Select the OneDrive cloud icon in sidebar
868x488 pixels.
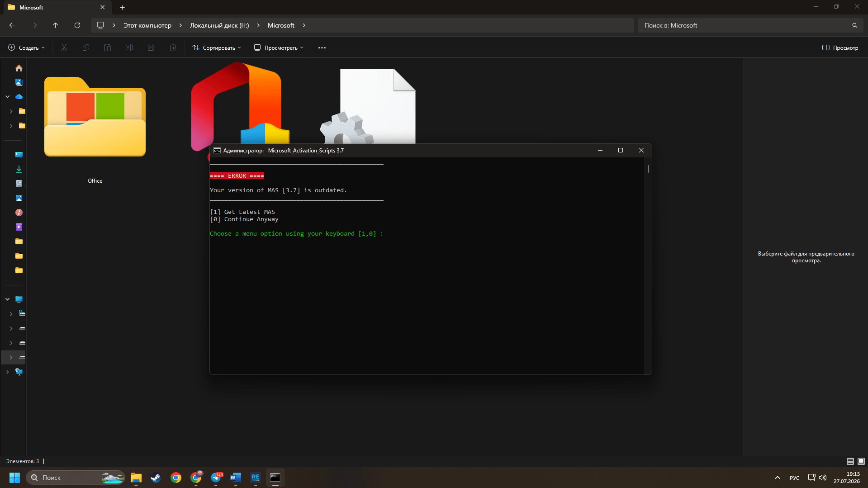coord(19,97)
